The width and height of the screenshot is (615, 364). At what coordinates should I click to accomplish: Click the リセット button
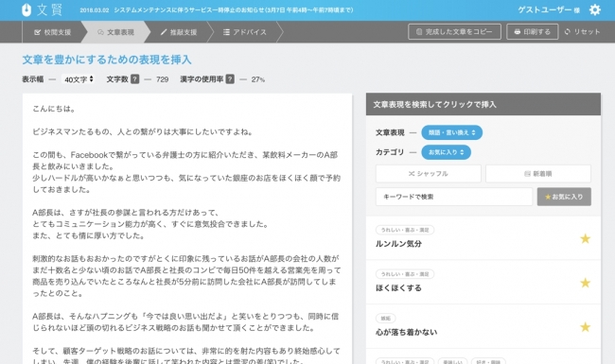pyautogui.click(x=582, y=32)
